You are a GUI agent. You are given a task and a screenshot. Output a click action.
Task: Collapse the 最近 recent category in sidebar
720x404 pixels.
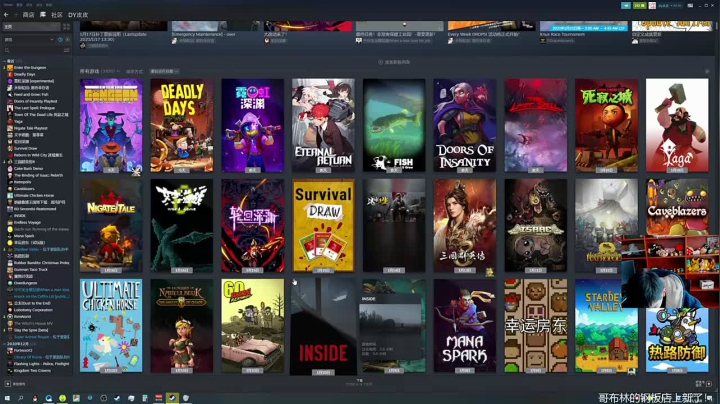click(5, 61)
